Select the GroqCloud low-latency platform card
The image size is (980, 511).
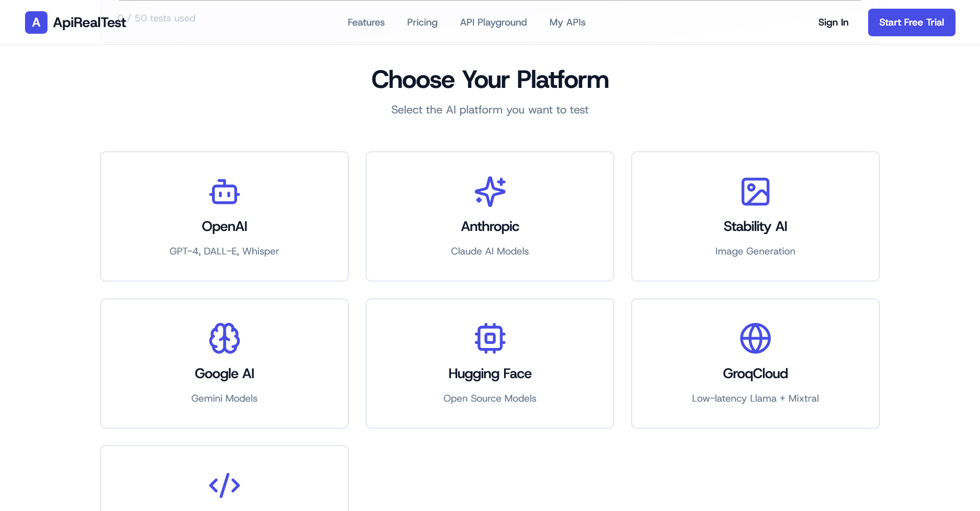coord(755,363)
